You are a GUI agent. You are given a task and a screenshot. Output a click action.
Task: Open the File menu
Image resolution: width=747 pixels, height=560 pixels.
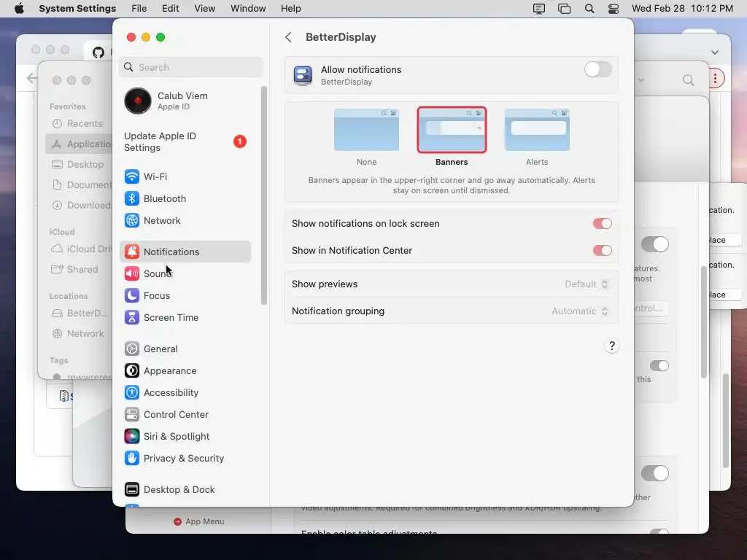(x=139, y=9)
